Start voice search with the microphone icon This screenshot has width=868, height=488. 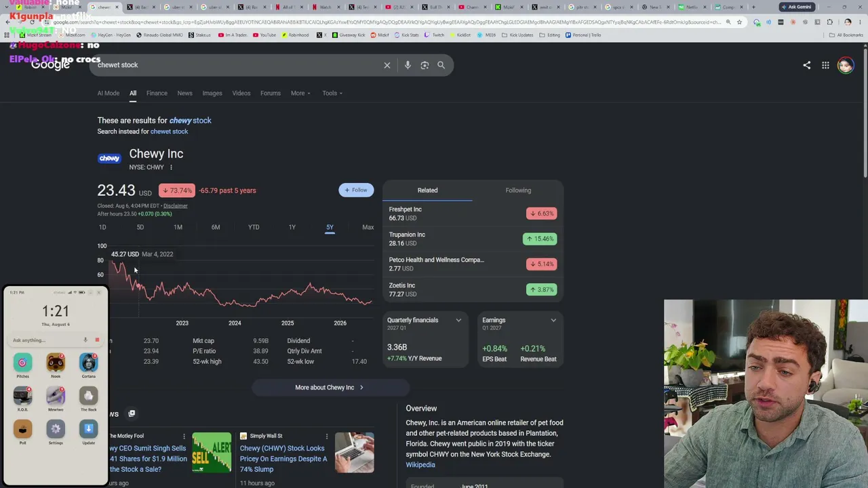408,65
